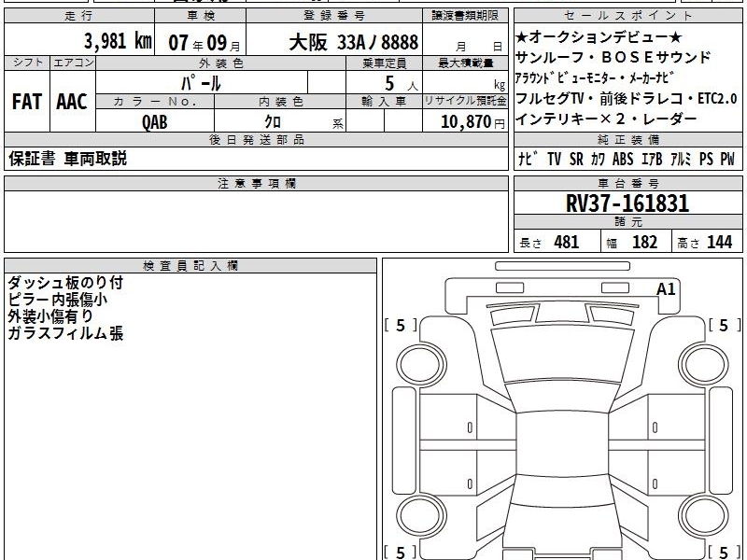Click the 純正装備 header
The height and width of the screenshot is (560, 747).
[x=627, y=139]
